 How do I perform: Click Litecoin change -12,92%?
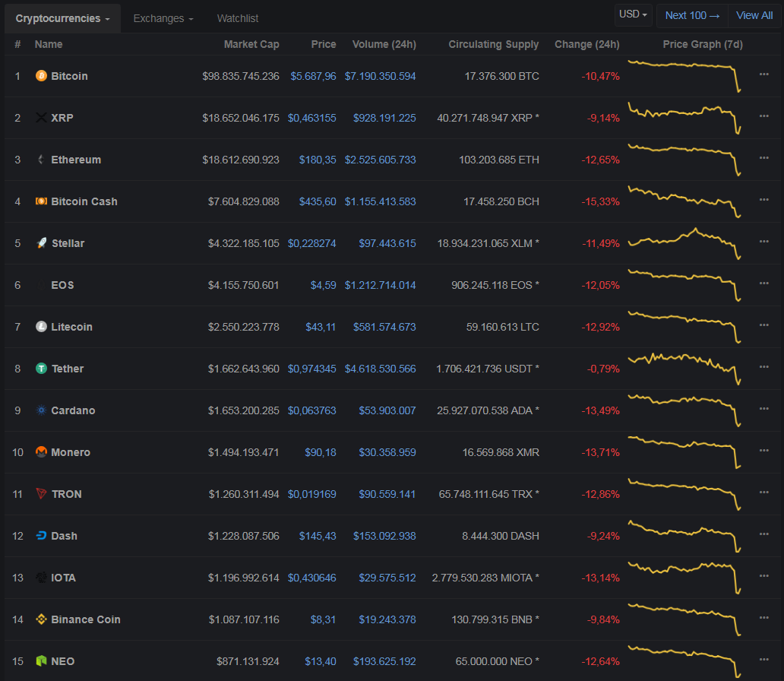(600, 327)
